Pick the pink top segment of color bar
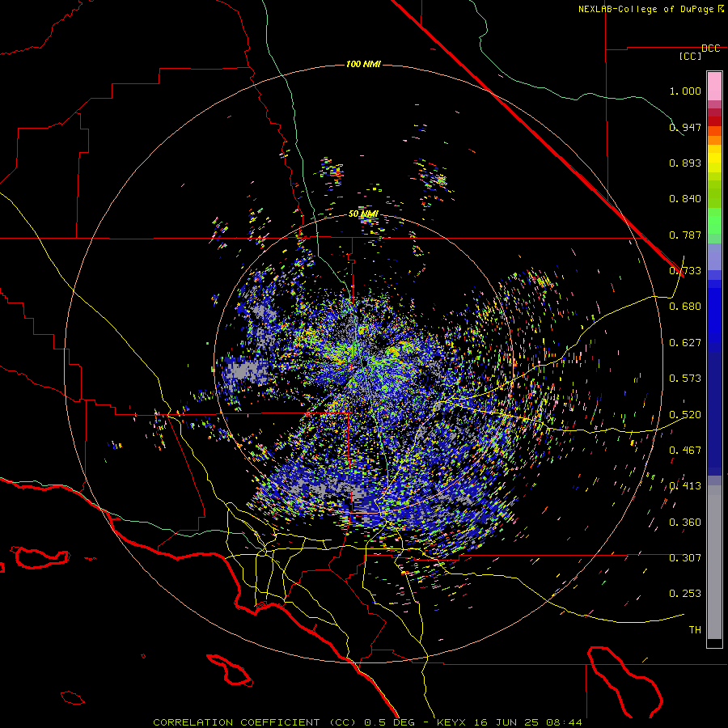 pyautogui.click(x=714, y=87)
